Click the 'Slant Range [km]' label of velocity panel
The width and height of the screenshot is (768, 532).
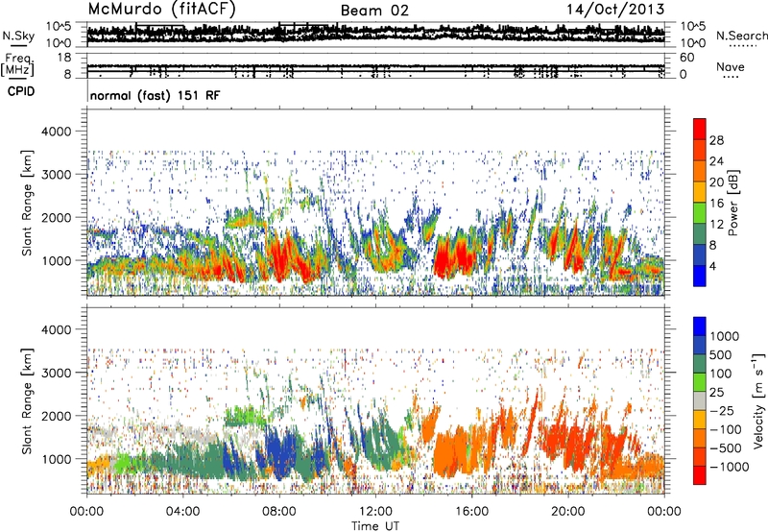click(27, 400)
